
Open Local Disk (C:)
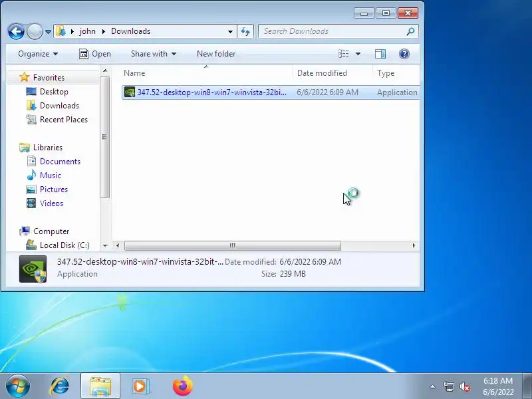tap(65, 245)
